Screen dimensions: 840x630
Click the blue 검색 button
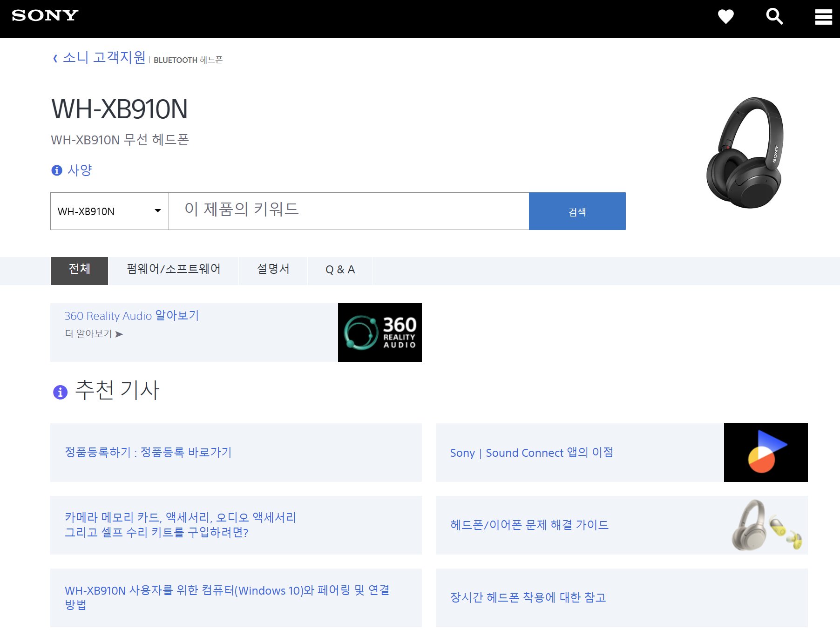point(577,211)
